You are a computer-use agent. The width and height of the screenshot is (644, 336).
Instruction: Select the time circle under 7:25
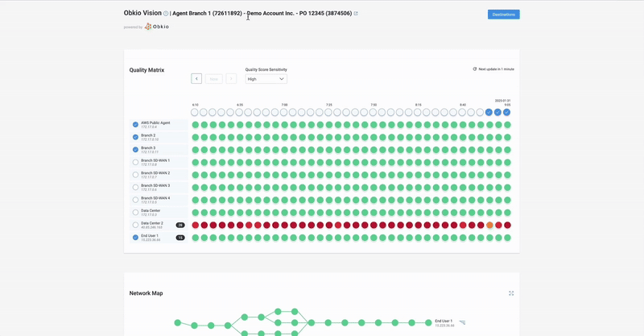[x=328, y=112]
